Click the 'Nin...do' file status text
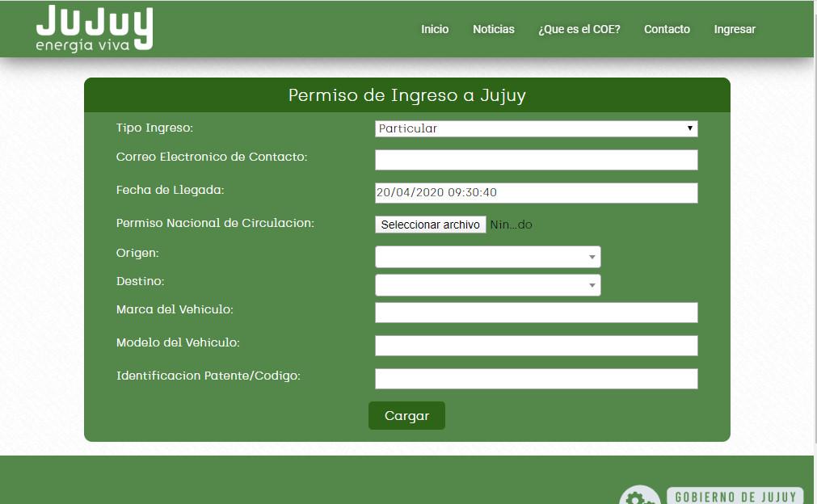The image size is (817, 504). pos(512,225)
